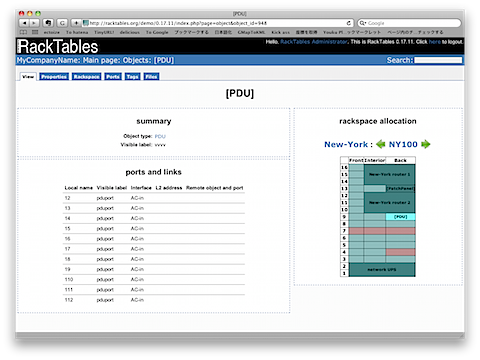Go to Objects breadcrumb link
The image size is (480, 360).
137,60
